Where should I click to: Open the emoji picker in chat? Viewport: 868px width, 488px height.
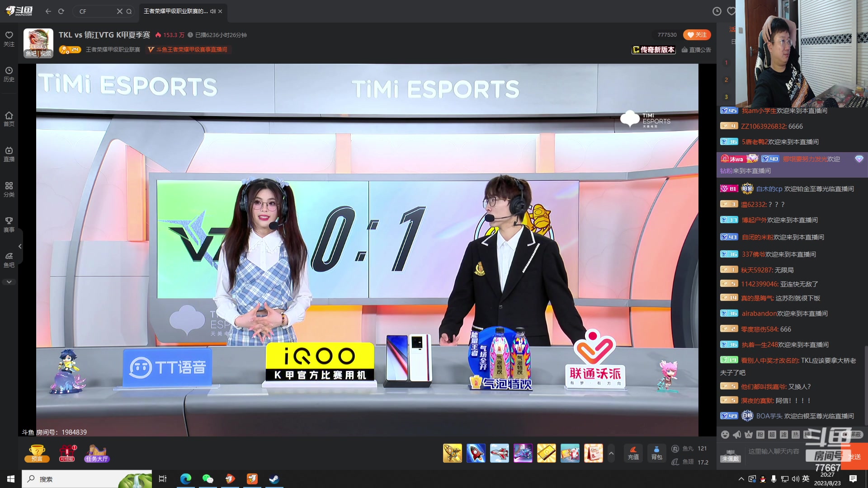click(725, 435)
